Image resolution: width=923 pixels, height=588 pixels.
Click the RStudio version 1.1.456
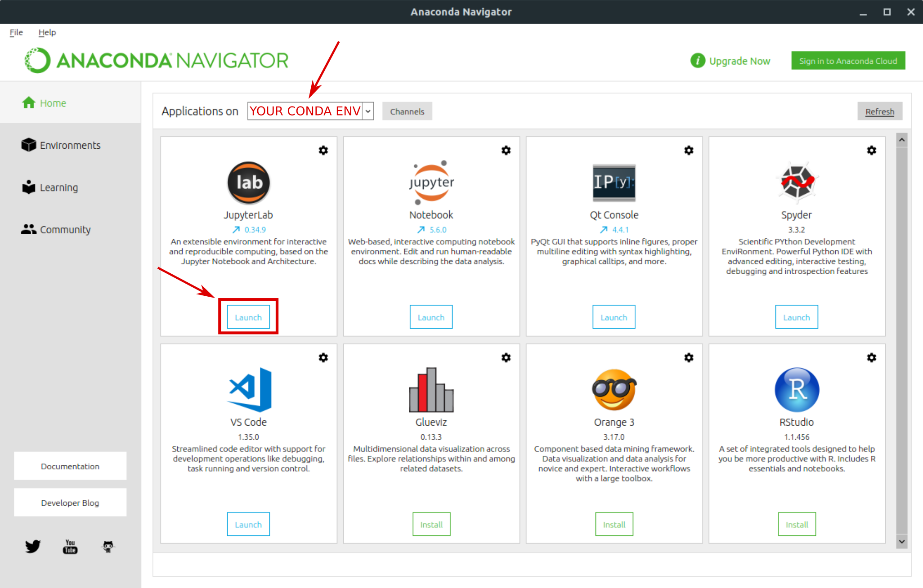[x=797, y=437]
